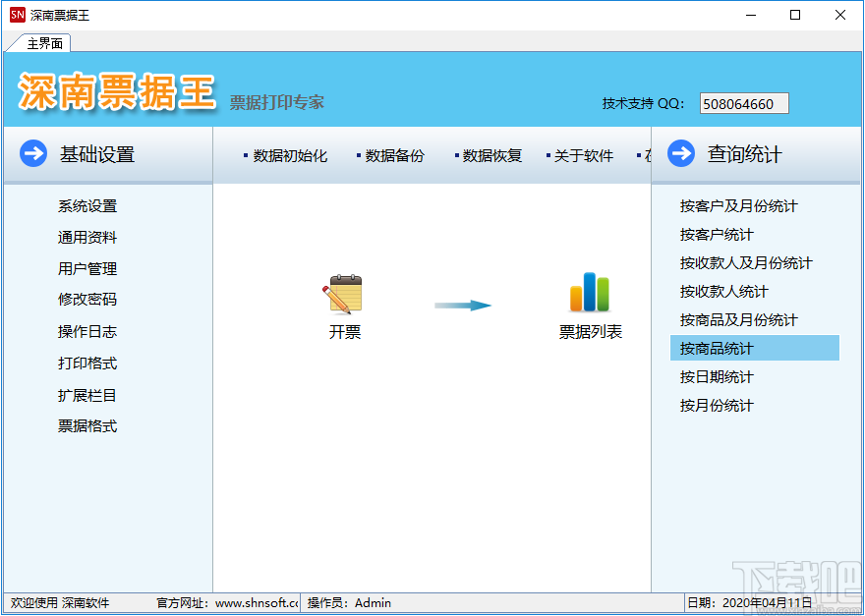The image size is (865, 616).
Task: Click the 操作员: Admin status entry
Action: (x=349, y=603)
